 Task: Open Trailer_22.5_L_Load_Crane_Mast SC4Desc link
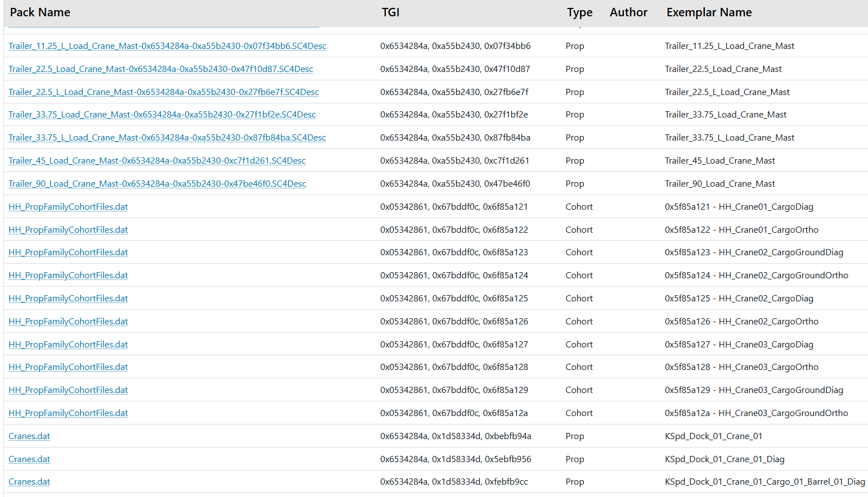click(164, 92)
